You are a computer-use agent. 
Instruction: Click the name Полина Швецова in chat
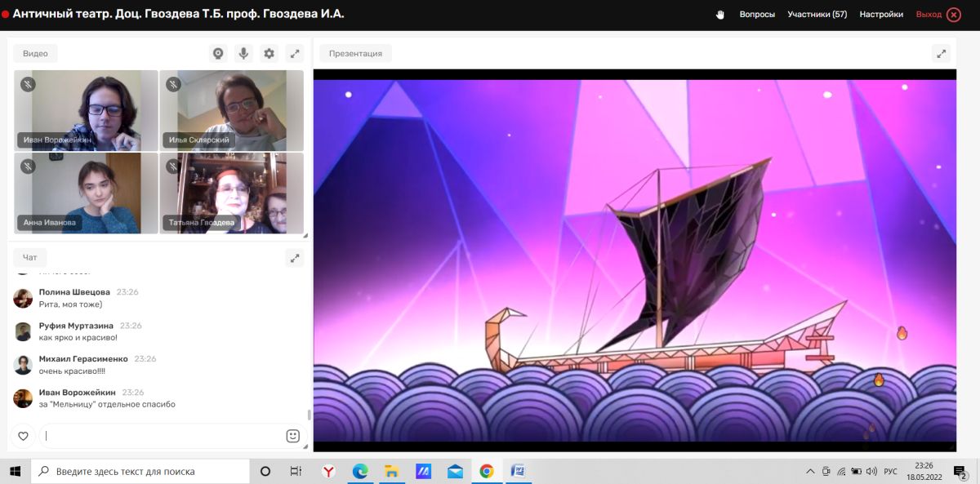click(x=74, y=292)
